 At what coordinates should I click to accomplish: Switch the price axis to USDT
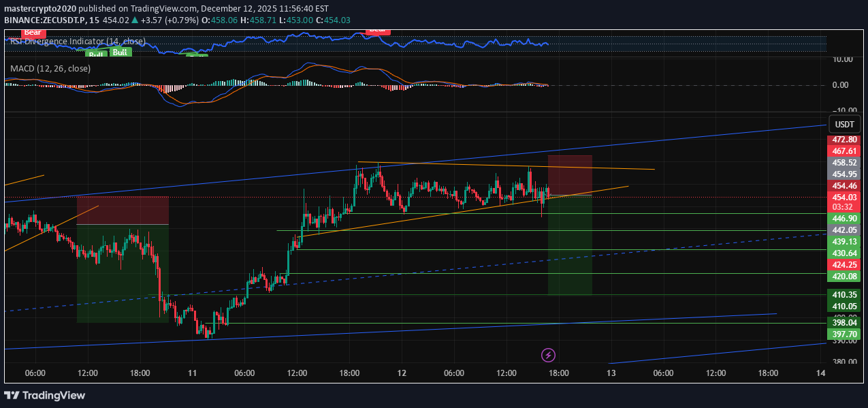point(844,124)
